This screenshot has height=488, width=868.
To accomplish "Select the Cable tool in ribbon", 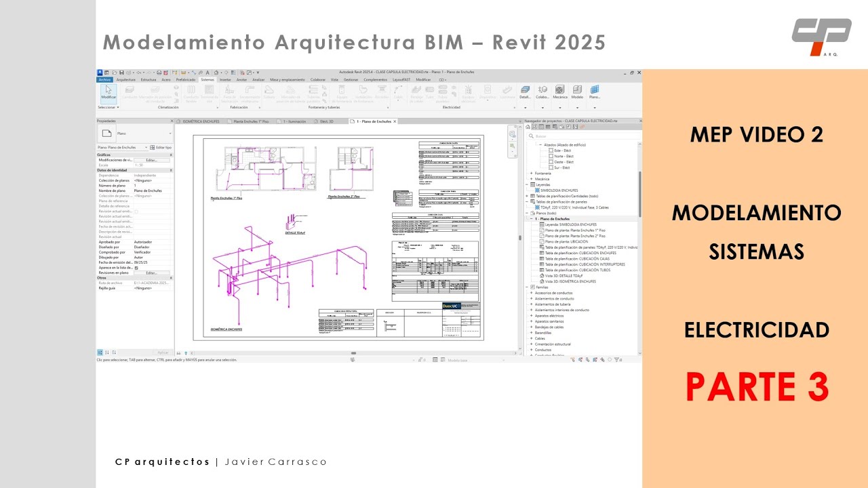I will click(398, 92).
